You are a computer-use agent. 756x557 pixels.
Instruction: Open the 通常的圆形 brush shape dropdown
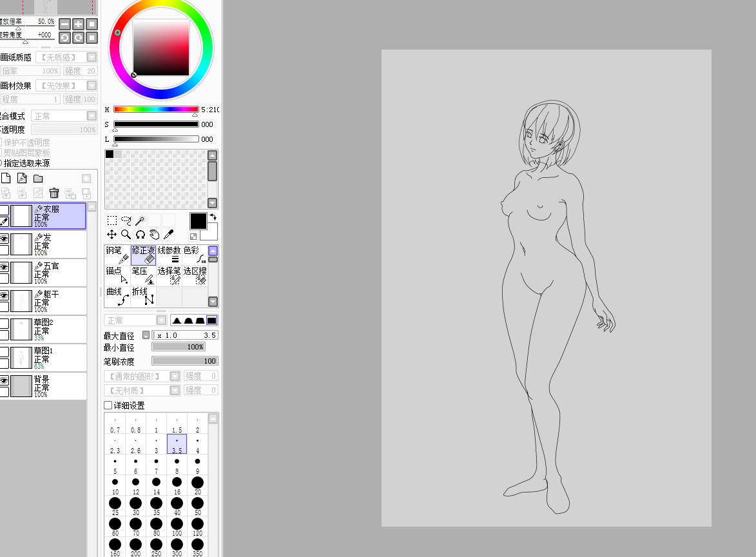[175, 376]
